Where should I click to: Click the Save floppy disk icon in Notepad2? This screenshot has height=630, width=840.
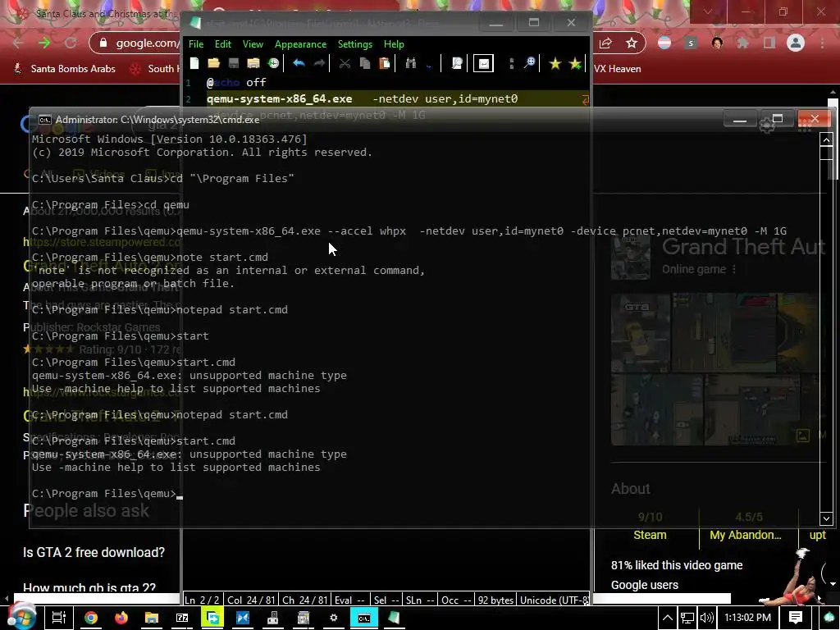(x=234, y=63)
